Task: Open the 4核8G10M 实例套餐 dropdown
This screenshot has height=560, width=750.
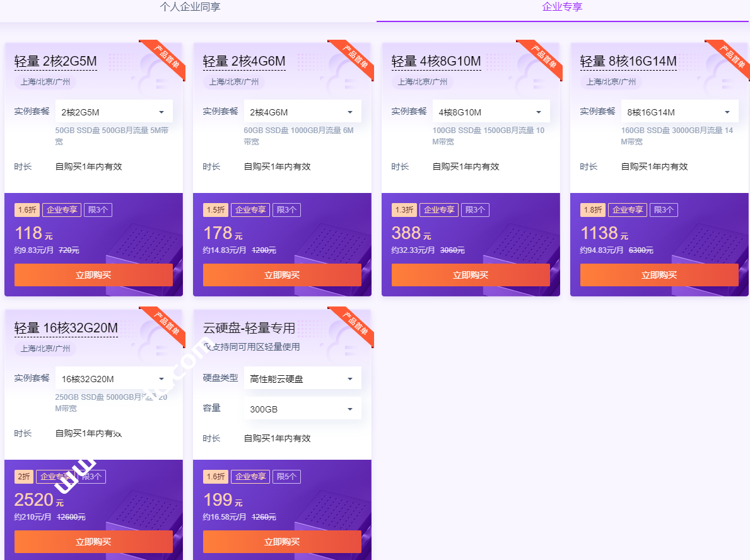Action: [491, 112]
